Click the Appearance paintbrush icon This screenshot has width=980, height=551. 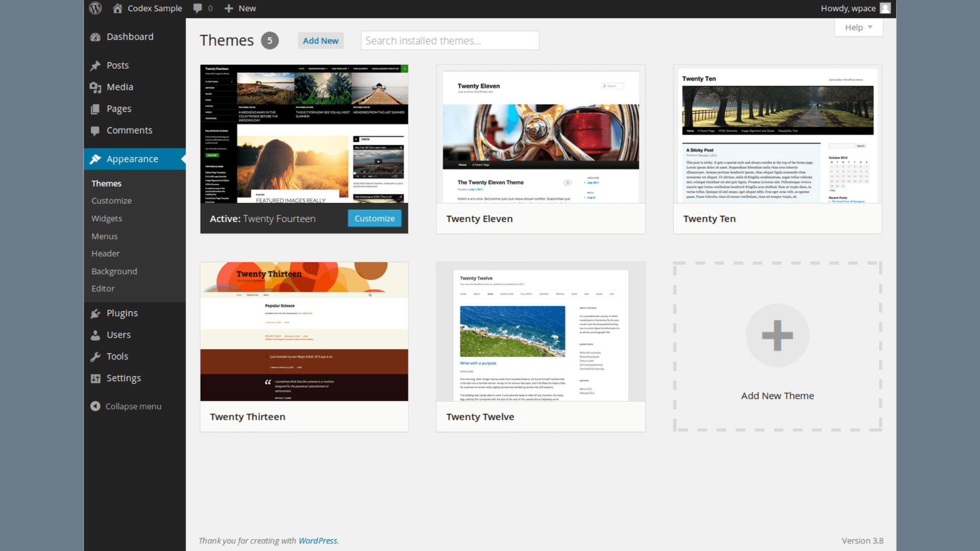[x=95, y=159]
